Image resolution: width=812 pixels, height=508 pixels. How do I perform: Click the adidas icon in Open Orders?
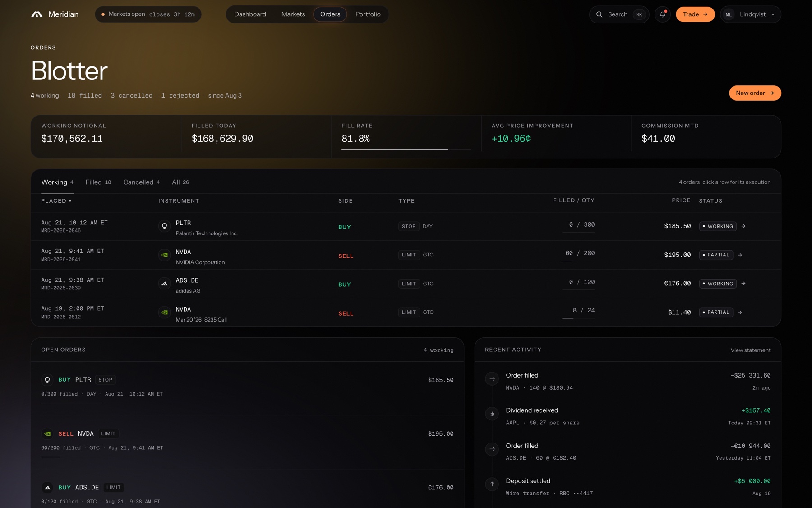coord(47,487)
